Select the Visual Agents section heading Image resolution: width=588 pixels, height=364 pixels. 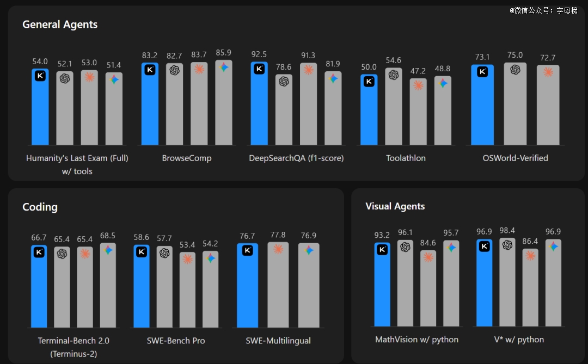(x=395, y=206)
